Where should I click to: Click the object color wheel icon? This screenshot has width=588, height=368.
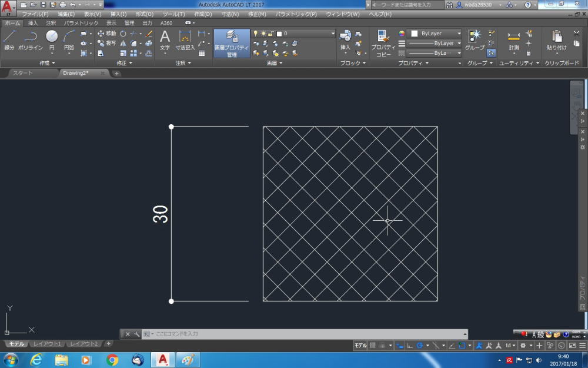tap(402, 34)
